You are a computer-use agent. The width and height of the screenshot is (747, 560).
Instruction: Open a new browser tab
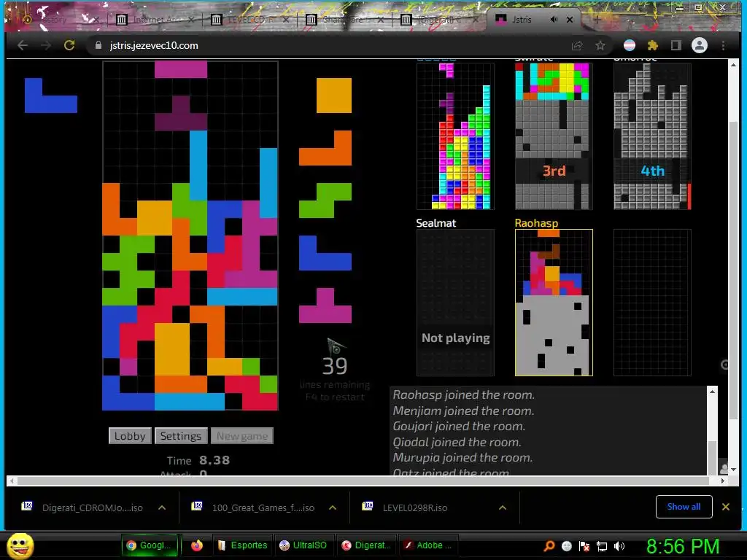[x=597, y=20]
